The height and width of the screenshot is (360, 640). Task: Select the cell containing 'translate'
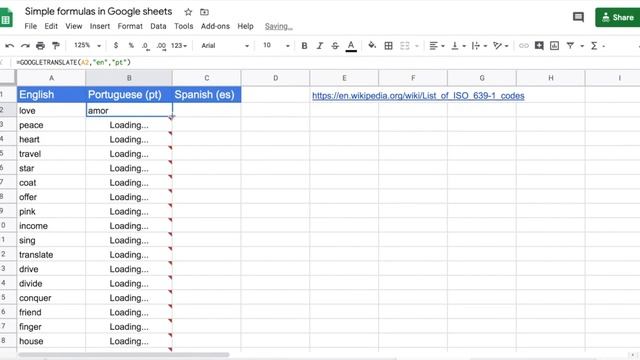[x=51, y=255]
